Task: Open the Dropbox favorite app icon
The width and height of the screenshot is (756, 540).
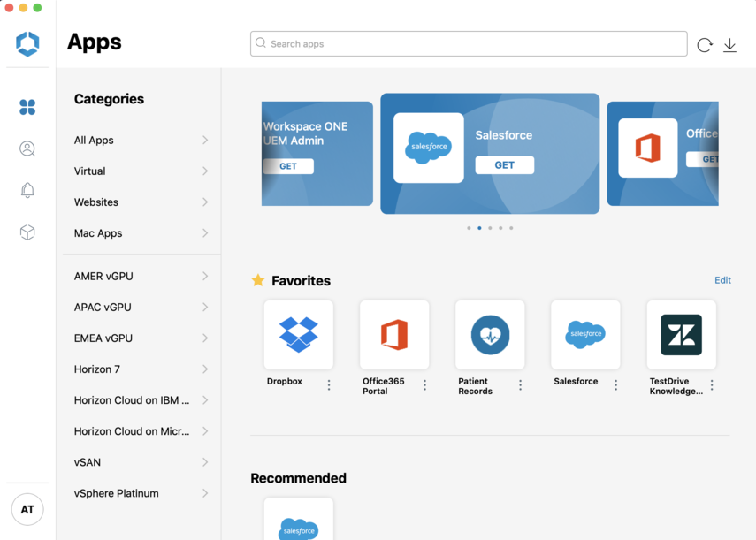Action: pos(298,335)
